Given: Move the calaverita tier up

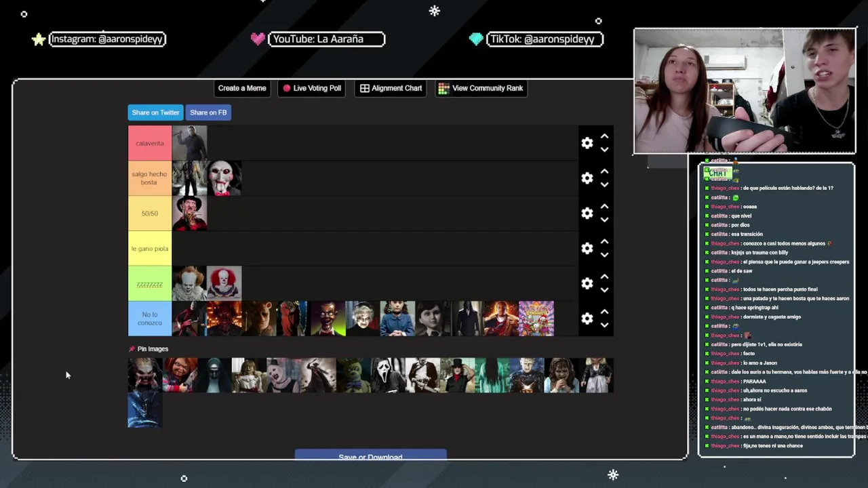Looking at the screenshot, I should click(x=604, y=137).
